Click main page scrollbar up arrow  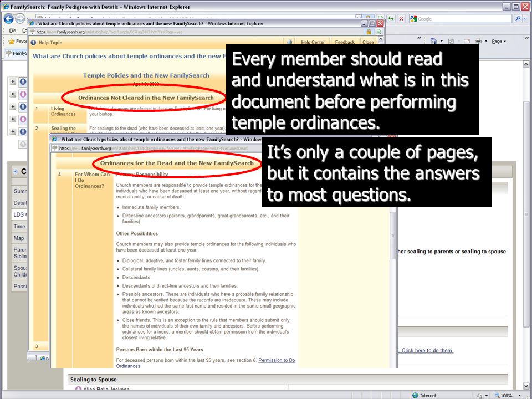click(x=526, y=64)
